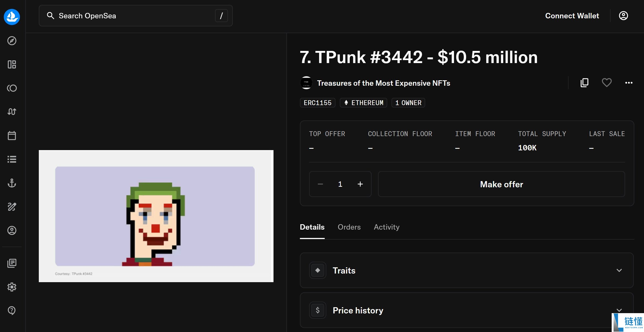Screen dimensions: 644x332
Task: Click the LAST SALE label
Action: [x=607, y=134]
